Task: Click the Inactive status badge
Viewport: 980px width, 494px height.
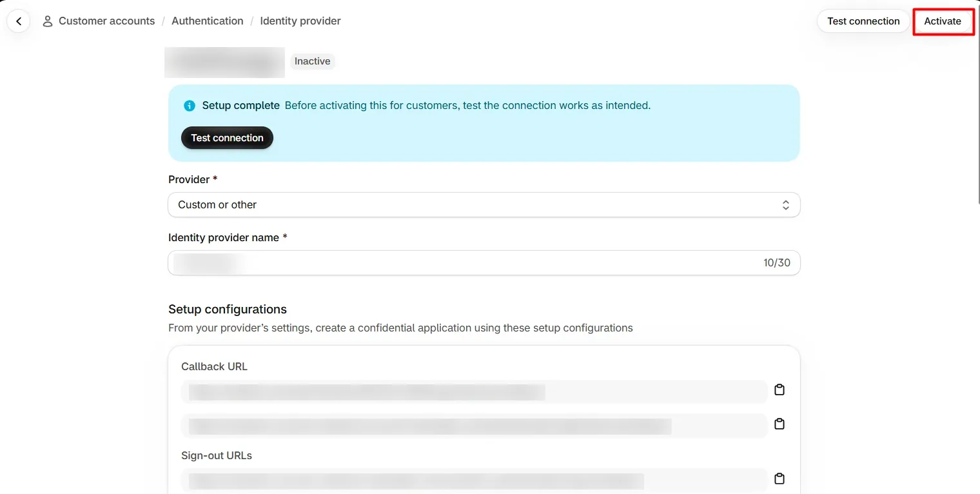Action: [x=313, y=61]
